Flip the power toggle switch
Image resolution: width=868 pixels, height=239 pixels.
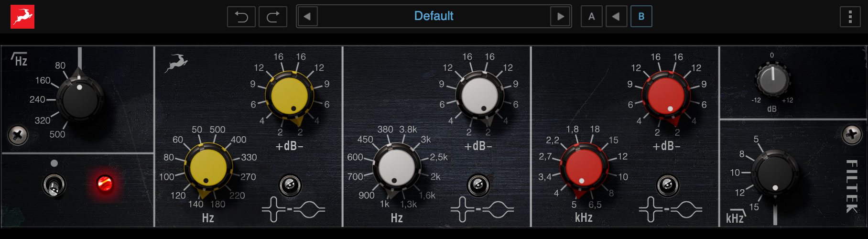[x=54, y=185]
